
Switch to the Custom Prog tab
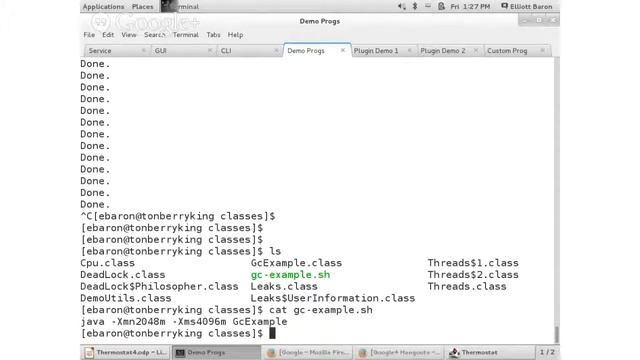[x=517, y=51]
